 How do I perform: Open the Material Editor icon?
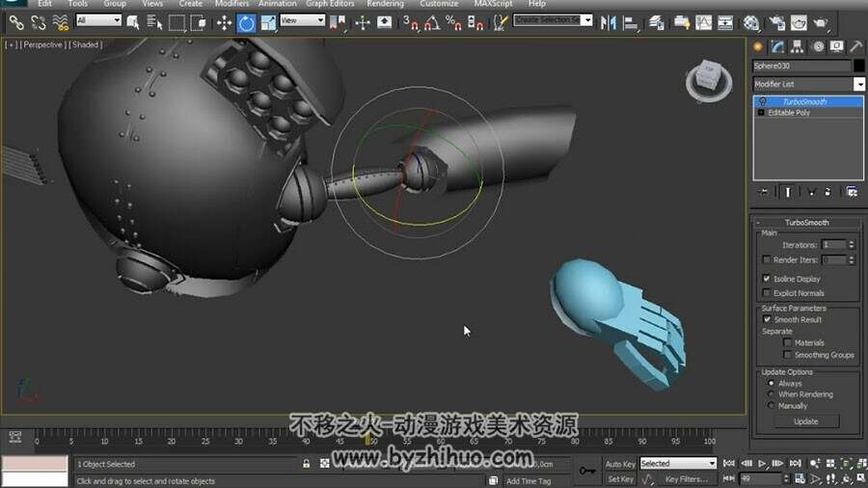[x=751, y=23]
